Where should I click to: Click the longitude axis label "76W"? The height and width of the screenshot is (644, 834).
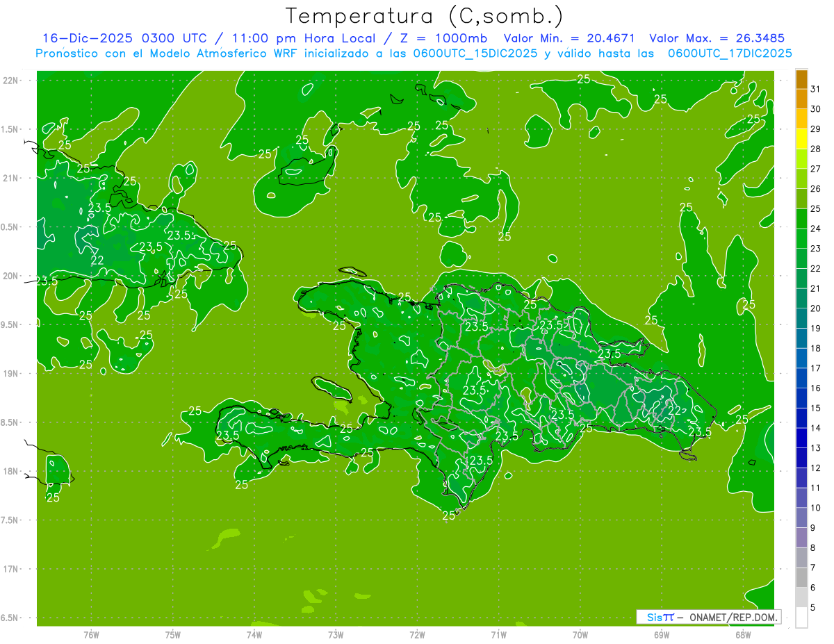point(91,634)
